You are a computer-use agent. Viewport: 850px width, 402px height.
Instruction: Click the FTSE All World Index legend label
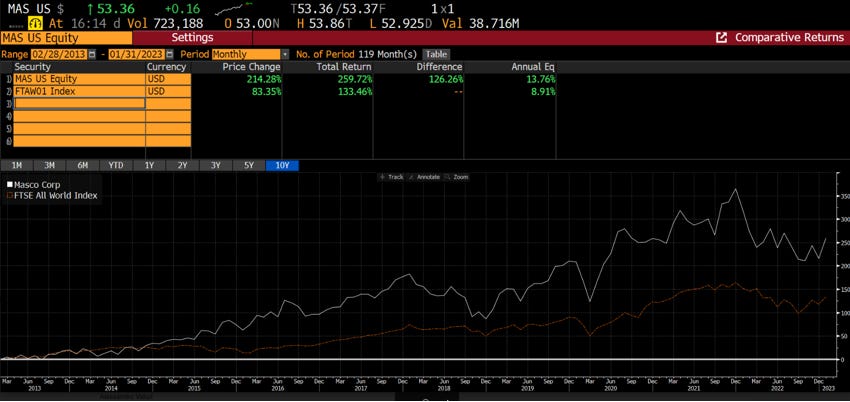tap(56, 196)
